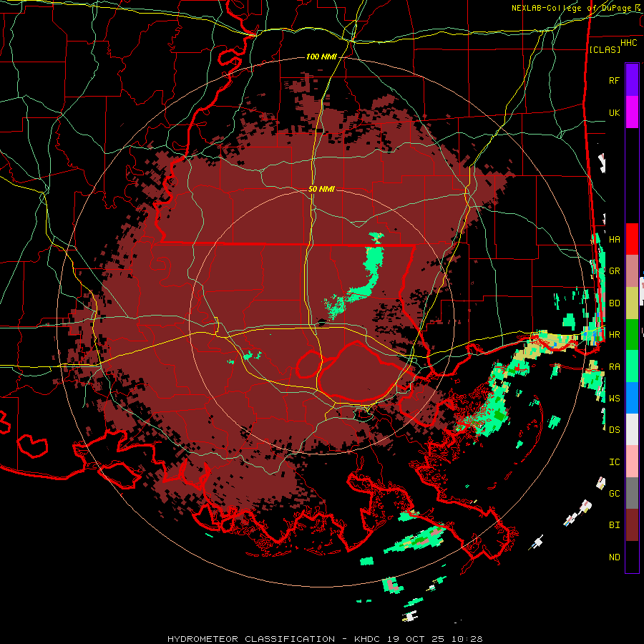Screen dimensions: 644x644
Task: Pick the dark green HR legend swatch
Action: (632, 335)
